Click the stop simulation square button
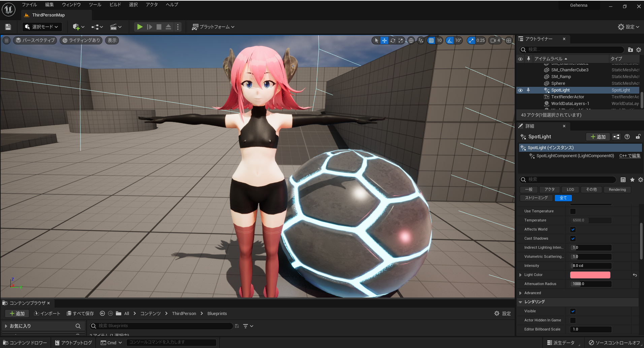Screen dimensions: 644x348 tap(159, 27)
